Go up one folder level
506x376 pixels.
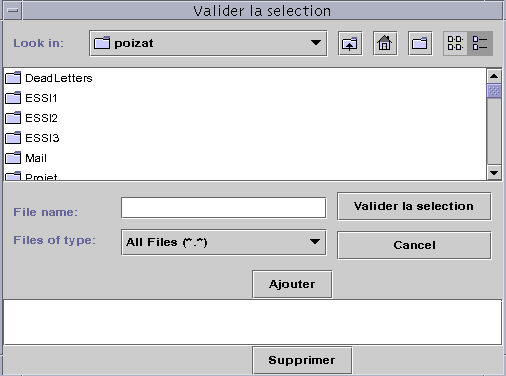click(x=350, y=44)
